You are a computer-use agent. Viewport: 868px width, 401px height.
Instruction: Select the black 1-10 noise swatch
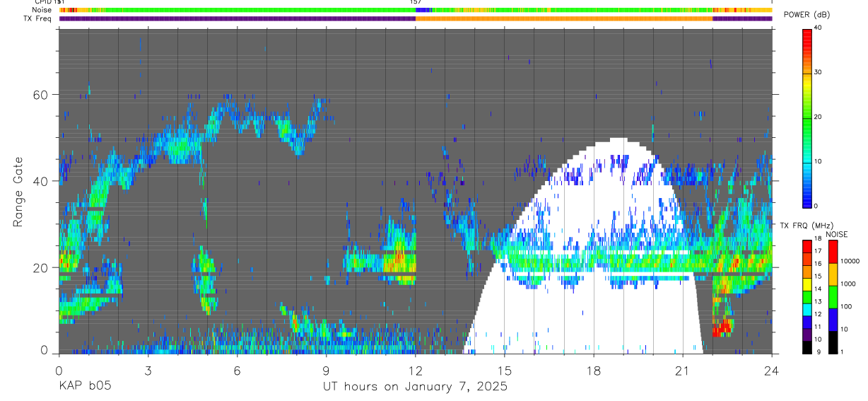click(833, 342)
